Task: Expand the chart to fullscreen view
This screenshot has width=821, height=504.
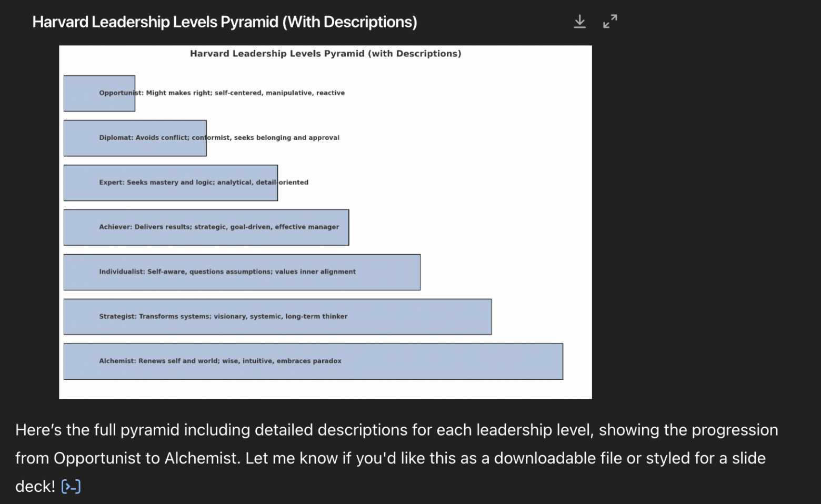Action: (610, 22)
